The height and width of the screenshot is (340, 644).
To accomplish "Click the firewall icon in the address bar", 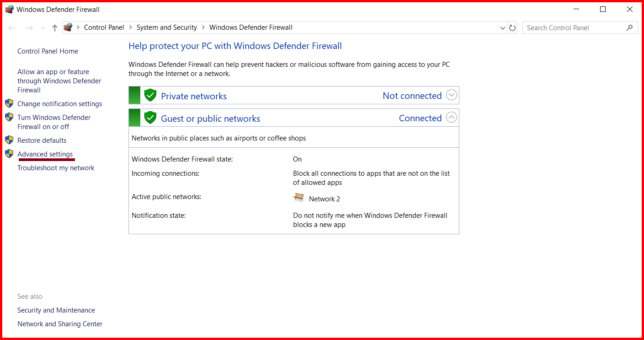I will click(x=69, y=27).
